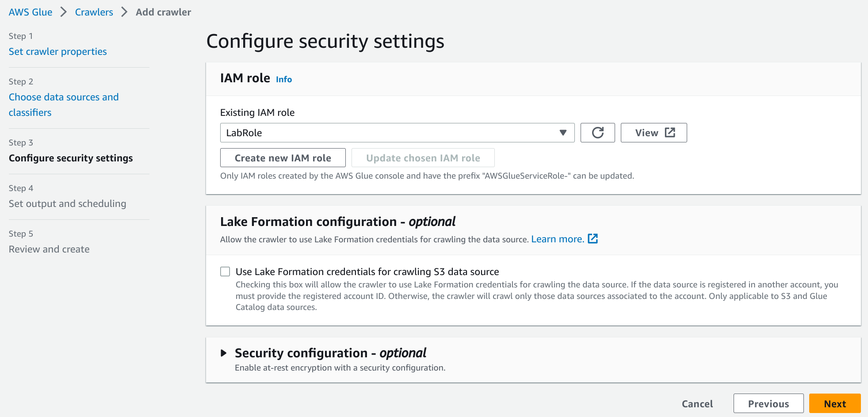Expand the Security configuration section
Image resolution: width=868 pixels, height=417 pixels.
click(224, 353)
